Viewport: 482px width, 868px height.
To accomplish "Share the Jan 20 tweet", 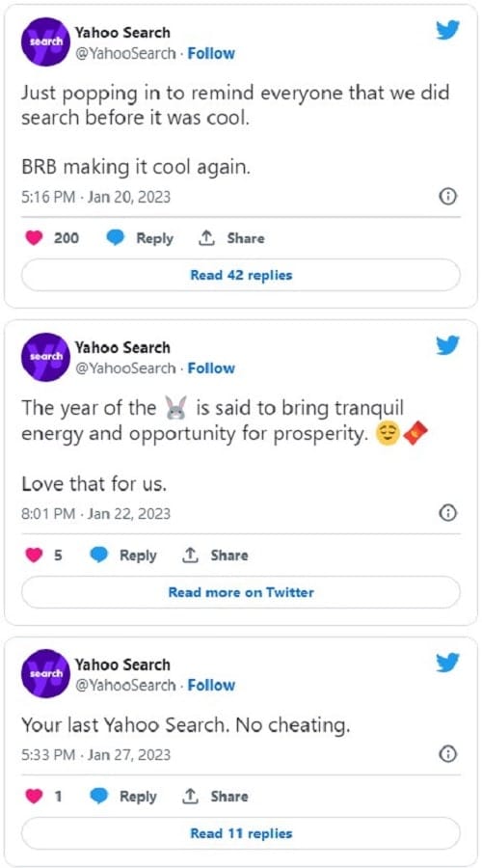I will [231, 238].
